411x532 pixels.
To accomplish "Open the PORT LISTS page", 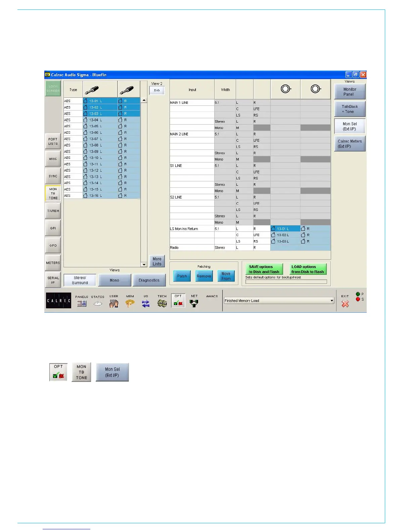I will click(53, 141).
